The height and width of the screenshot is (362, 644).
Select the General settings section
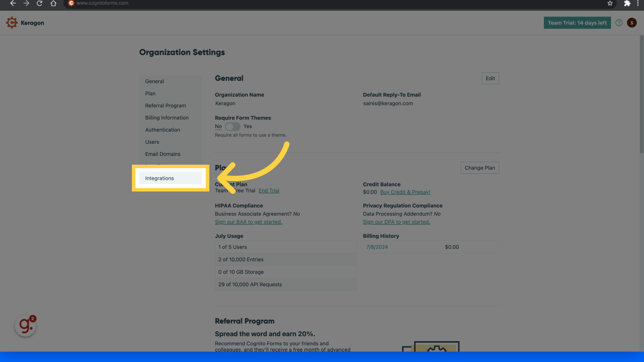(x=154, y=81)
